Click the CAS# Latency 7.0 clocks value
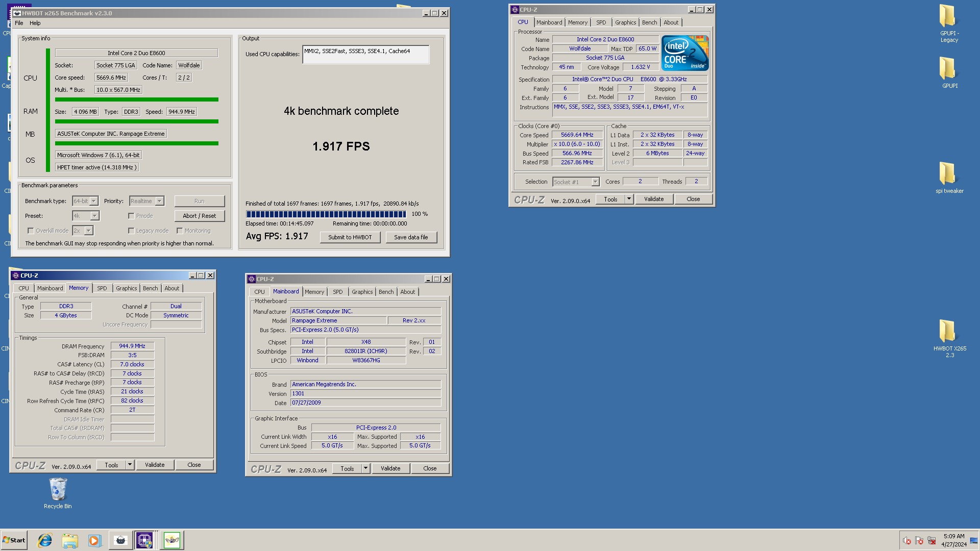This screenshot has height=551, width=980. pyautogui.click(x=132, y=365)
